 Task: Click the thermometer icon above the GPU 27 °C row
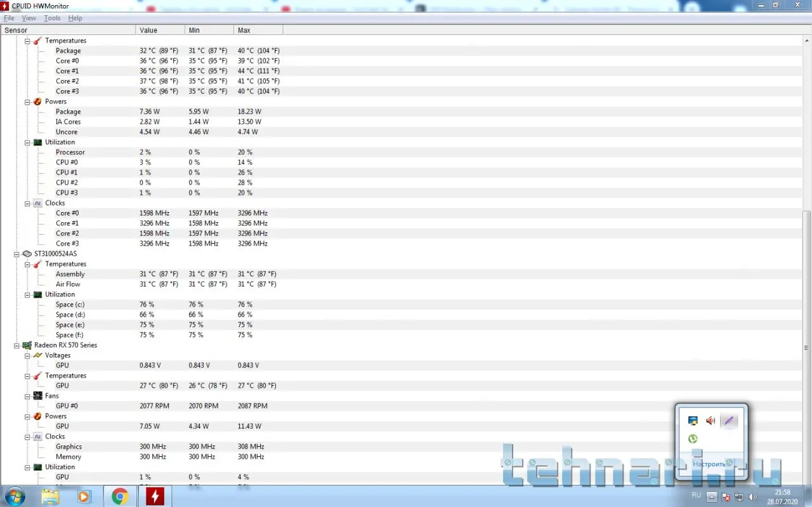(37, 376)
